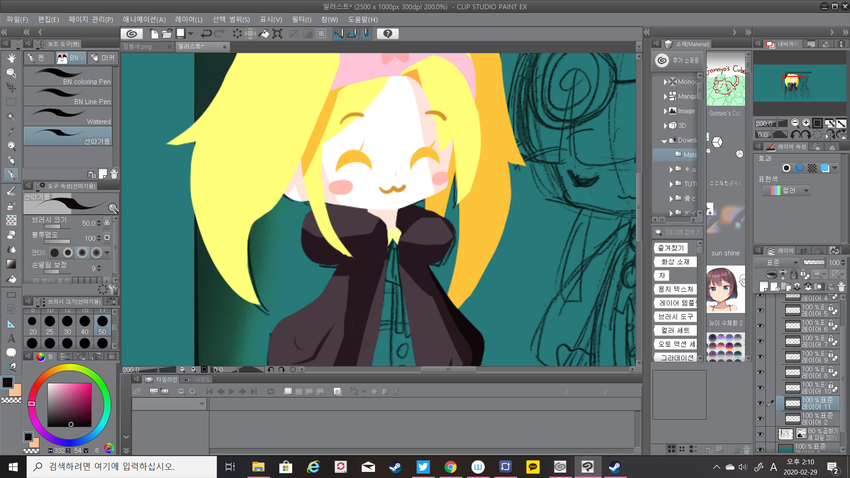
Task: Click the 그라데이션 material tag
Action: (675, 358)
